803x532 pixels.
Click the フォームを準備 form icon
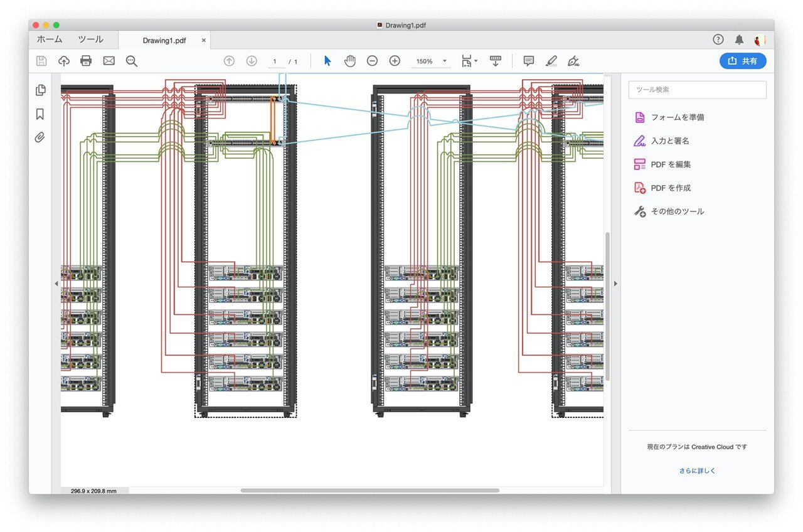640,117
